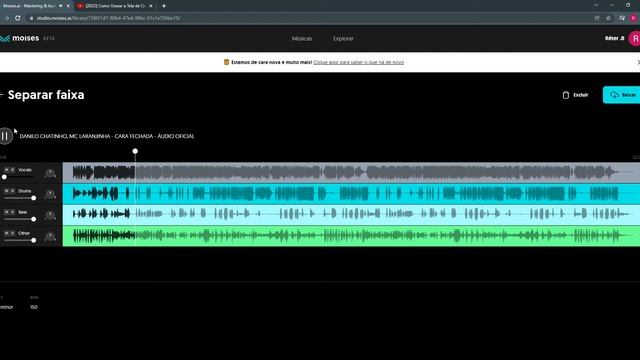
Task: Mute the Vocals track
Action: 7,170
